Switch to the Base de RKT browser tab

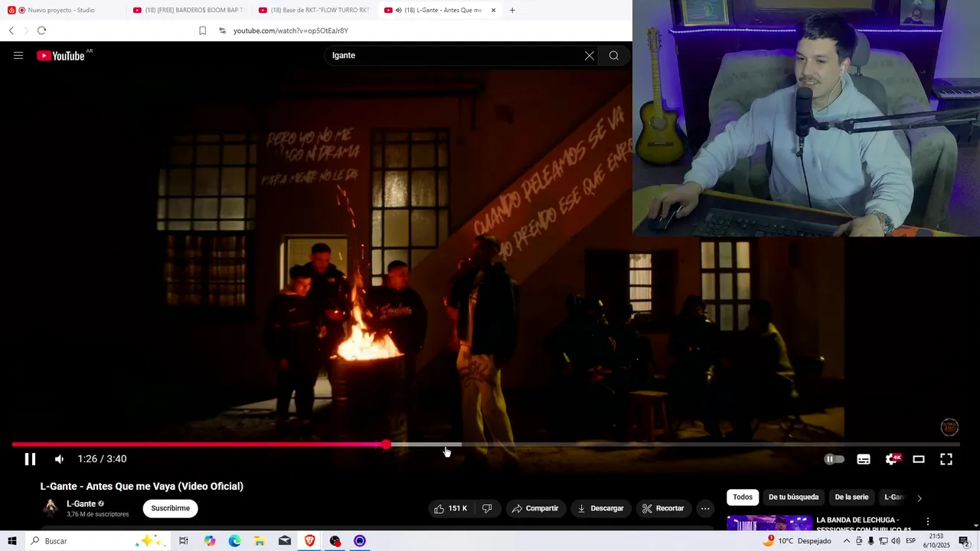click(315, 10)
